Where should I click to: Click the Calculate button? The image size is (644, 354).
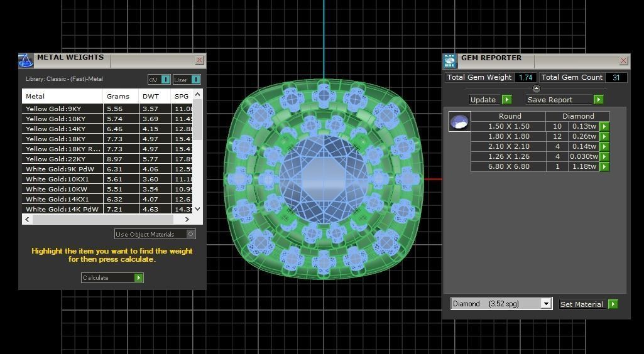(x=112, y=277)
